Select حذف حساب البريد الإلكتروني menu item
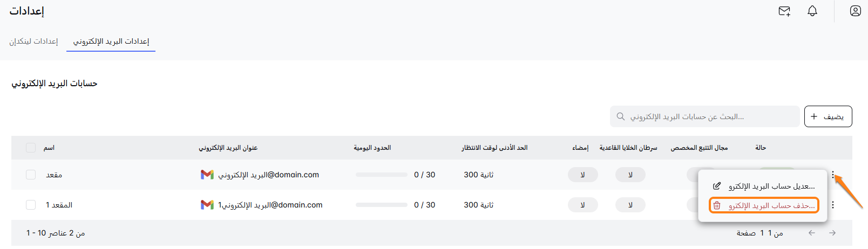Image resolution: width=868 pixels, height=249 pixels. [x=771, y=205]
